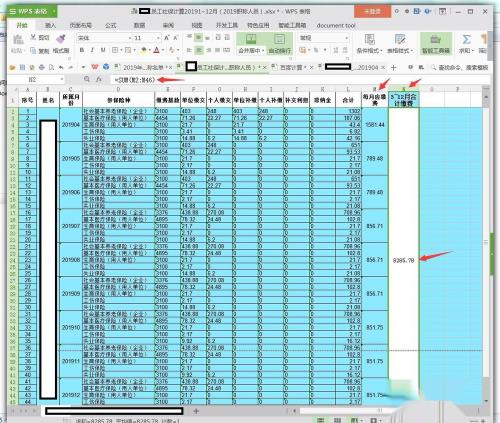Click the orange login button in title bar

click(372, 11)
